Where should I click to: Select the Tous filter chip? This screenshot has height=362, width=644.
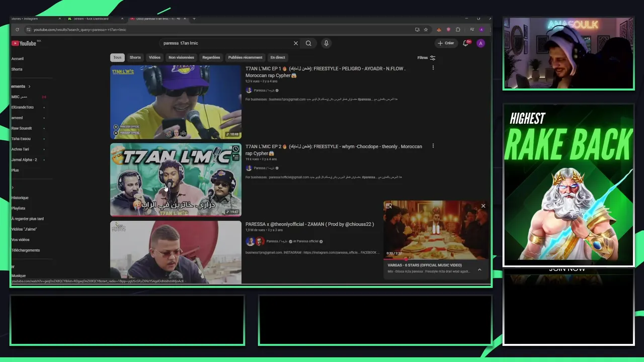pyautogui.click(x=117, y=57)
